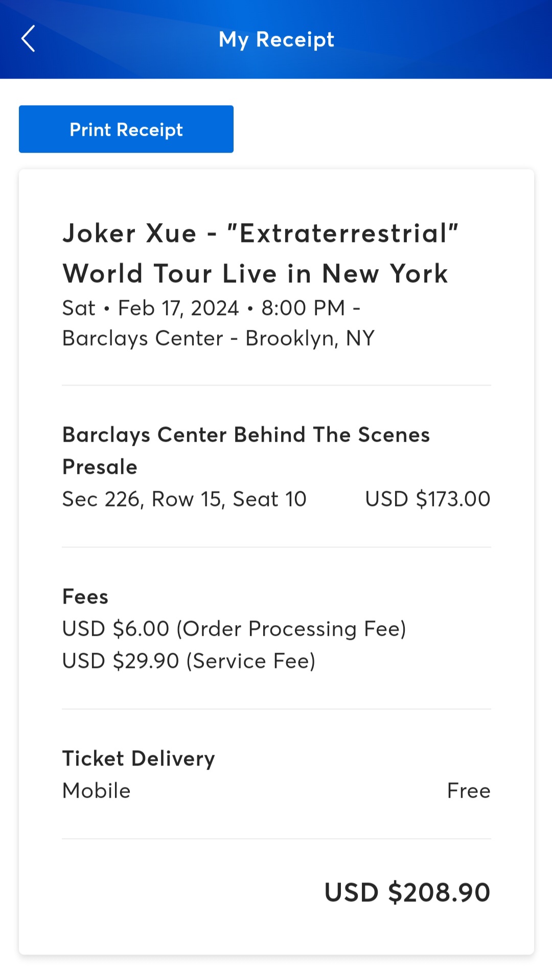The height and width of the screenshot is (980, 552).
Task: Select the Fees section heading
Action: (85, 596)
